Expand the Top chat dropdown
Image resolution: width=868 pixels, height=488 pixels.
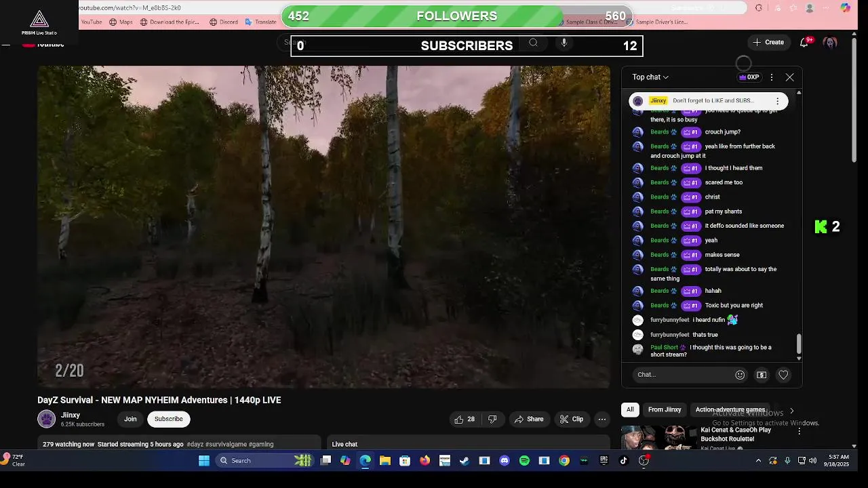650,77
